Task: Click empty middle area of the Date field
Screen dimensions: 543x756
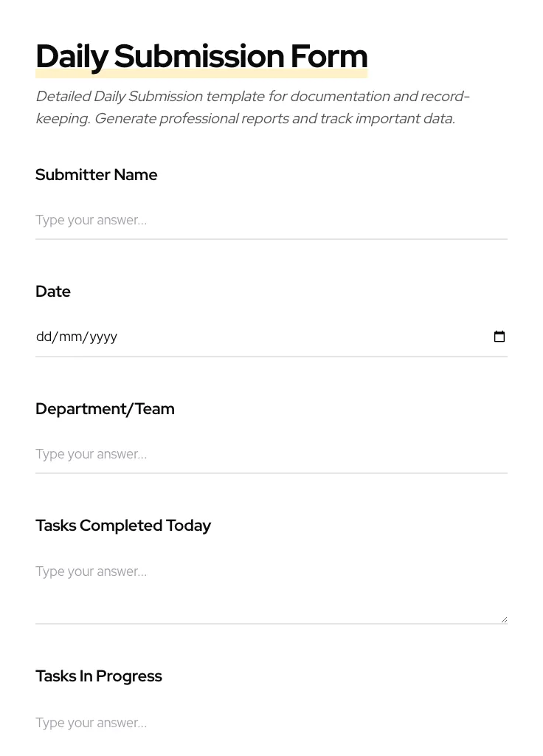Action: click(295, 337)
